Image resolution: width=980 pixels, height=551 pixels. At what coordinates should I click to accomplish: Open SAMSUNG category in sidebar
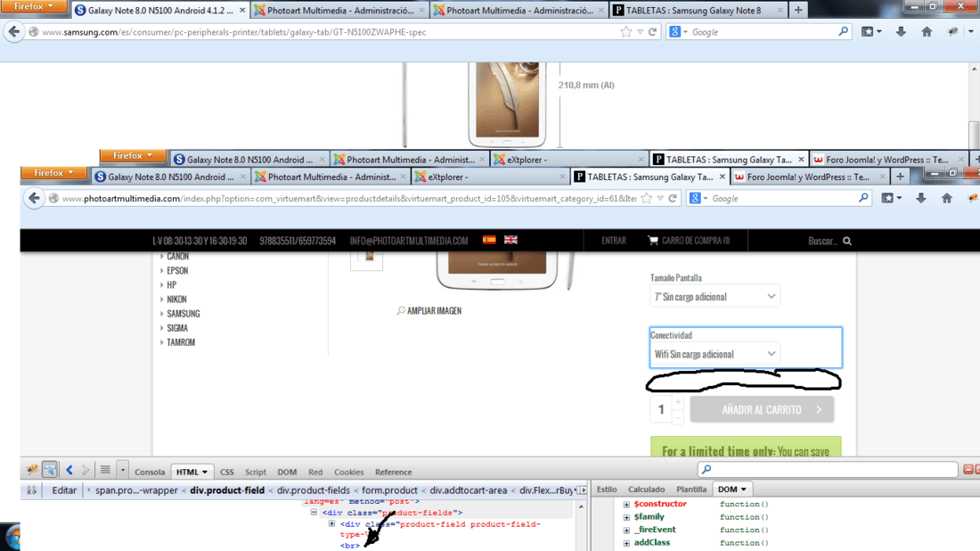click(184, 314)
